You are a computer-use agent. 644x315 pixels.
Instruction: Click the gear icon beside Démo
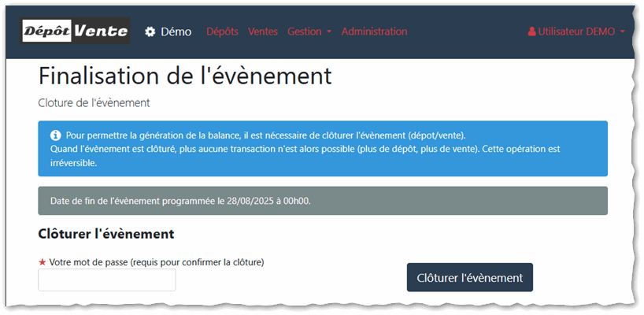click(150, 32)
